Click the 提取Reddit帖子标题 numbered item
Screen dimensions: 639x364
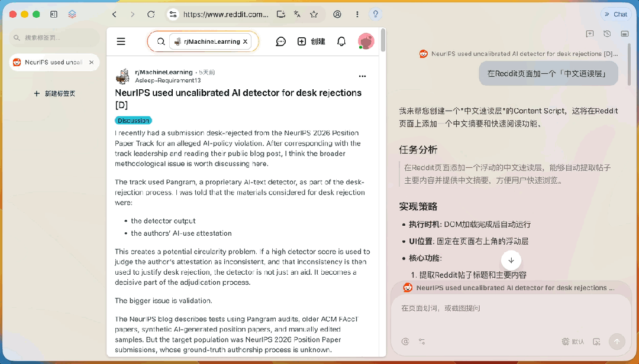pos(469,275)
